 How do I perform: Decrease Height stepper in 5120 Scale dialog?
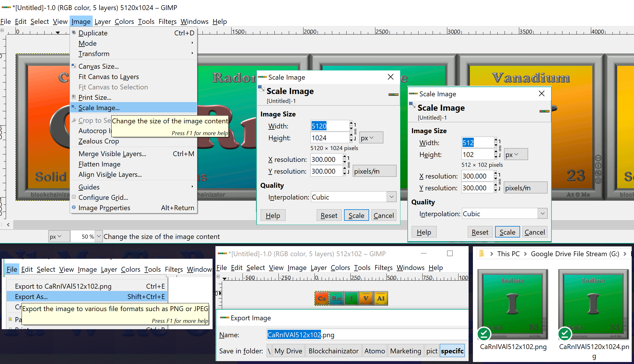point(351,140)
